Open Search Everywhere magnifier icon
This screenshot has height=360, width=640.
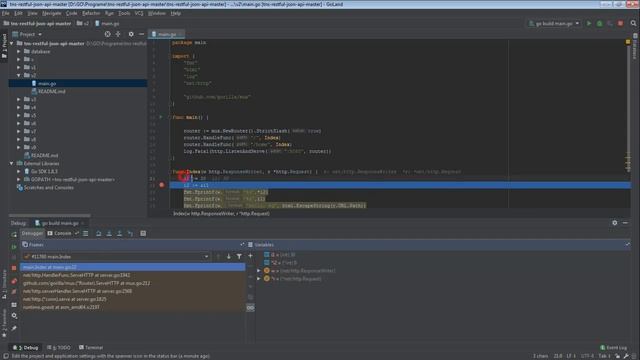tap(633, 24)
